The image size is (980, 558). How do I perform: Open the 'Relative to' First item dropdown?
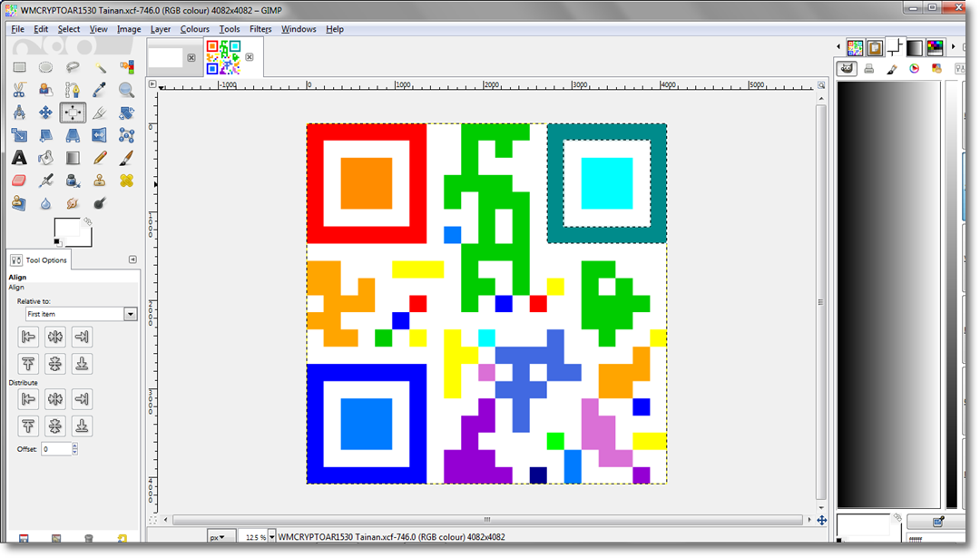point(82,314)
